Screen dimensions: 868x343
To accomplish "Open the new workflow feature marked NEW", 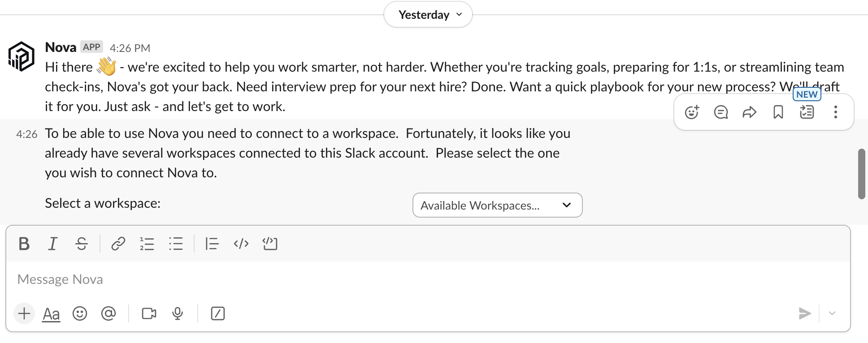I will [x=807, y=112].
